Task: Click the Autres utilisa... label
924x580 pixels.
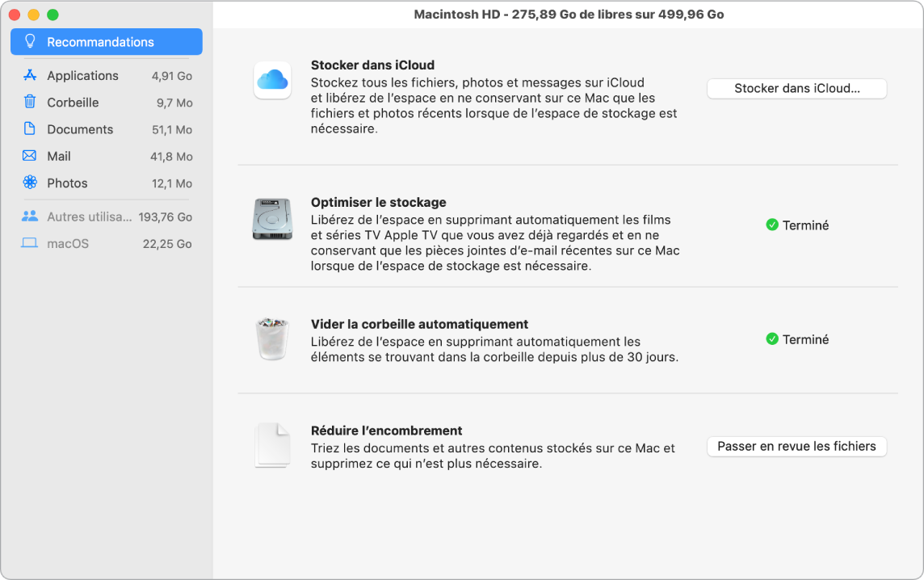Action: coord(90,217)
